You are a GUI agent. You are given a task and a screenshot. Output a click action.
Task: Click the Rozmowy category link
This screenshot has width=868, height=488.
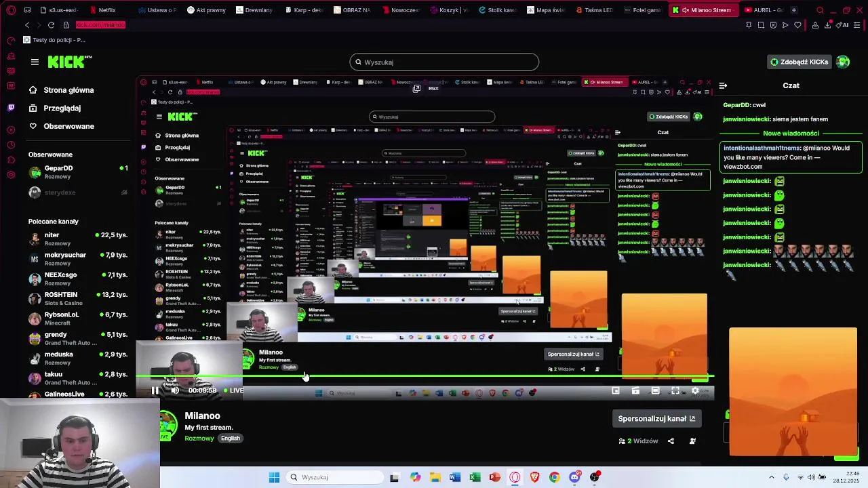199,439
